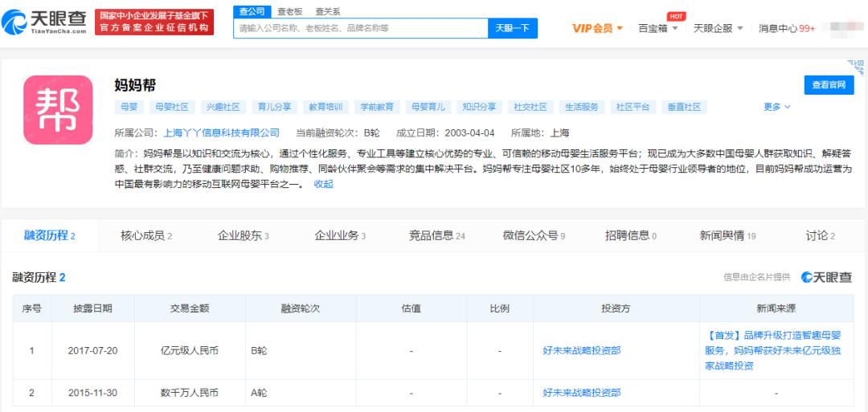Screen dimensions: 868x412
Task: Click the 数千万人民币 amount cell
Action: (190, 393)
